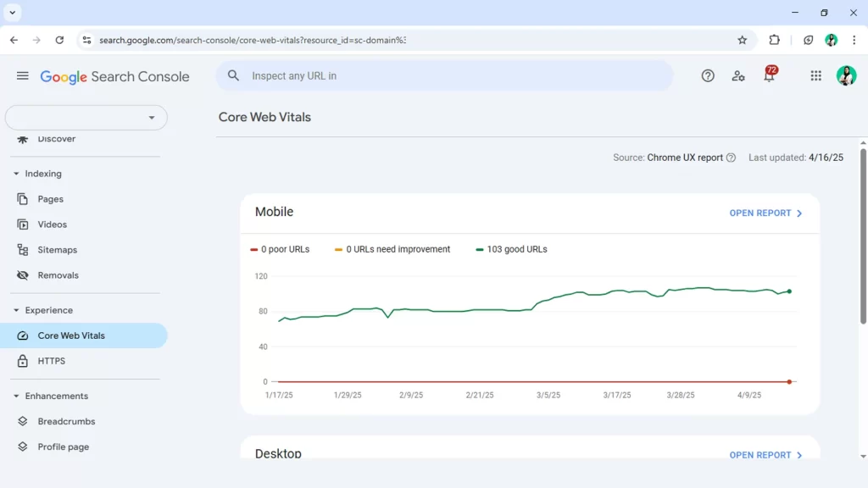This screenshot has width=868, height=488.
Task: Click the 3/5/25 axis date label
Action: click(x=548, y=395)
